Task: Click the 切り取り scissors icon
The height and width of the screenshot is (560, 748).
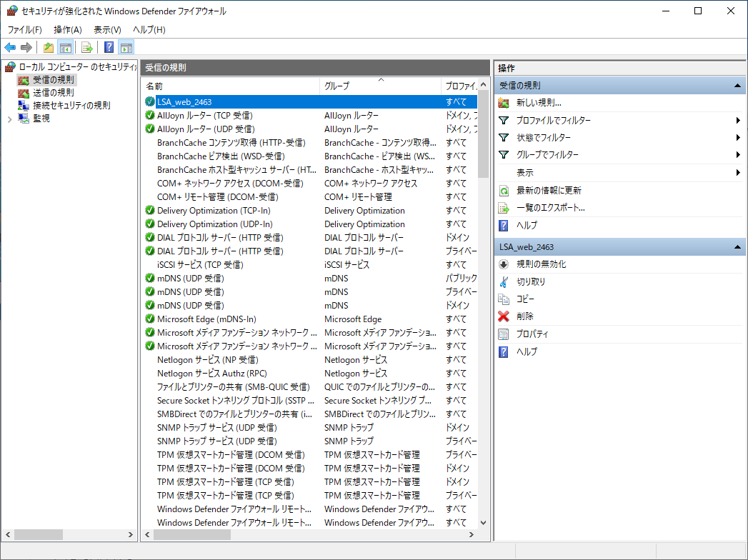Action: 503,282
